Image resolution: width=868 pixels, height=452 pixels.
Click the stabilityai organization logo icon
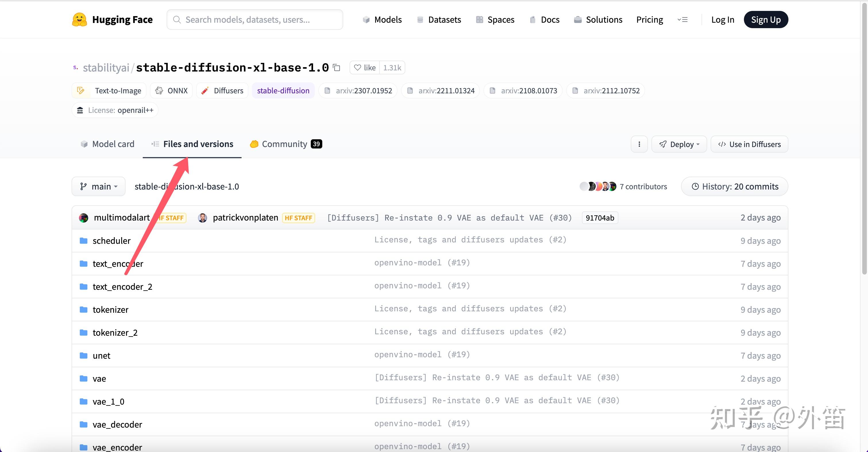tap(76, 68)
